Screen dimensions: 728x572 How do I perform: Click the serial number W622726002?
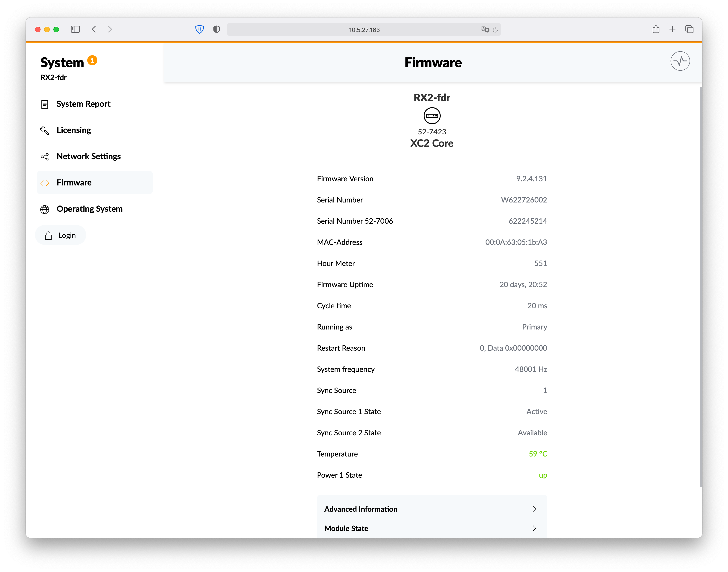[x=524, y=199]
